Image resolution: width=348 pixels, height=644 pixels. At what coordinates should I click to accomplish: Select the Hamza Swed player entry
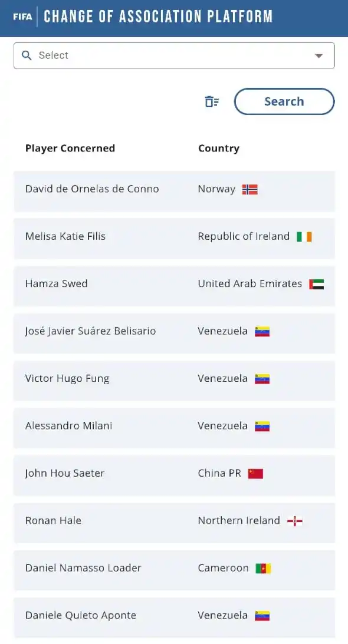tap(175, 286)
